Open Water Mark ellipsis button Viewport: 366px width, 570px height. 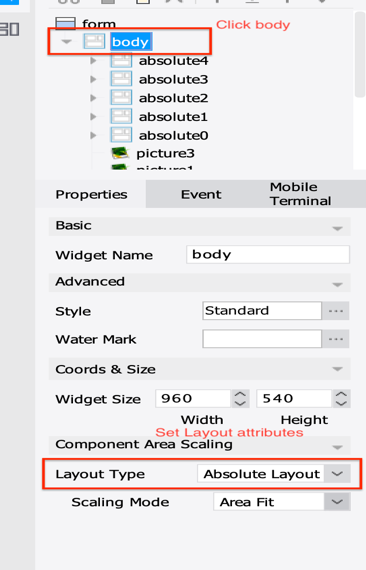(335, 339)
